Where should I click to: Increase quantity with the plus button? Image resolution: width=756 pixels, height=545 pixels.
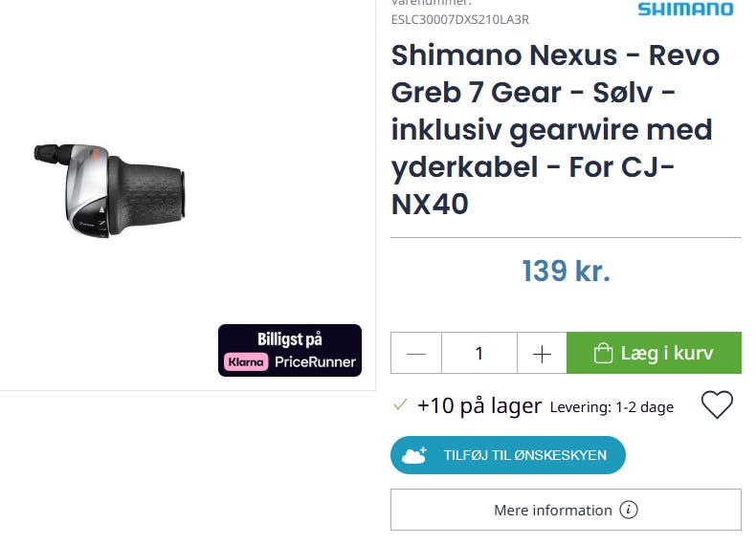pos(542,354)
